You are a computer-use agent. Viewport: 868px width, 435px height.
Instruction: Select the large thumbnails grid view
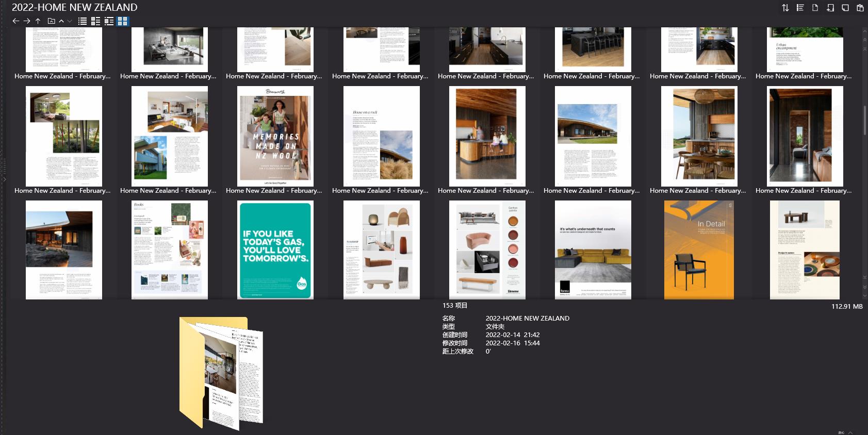[122, 21]
